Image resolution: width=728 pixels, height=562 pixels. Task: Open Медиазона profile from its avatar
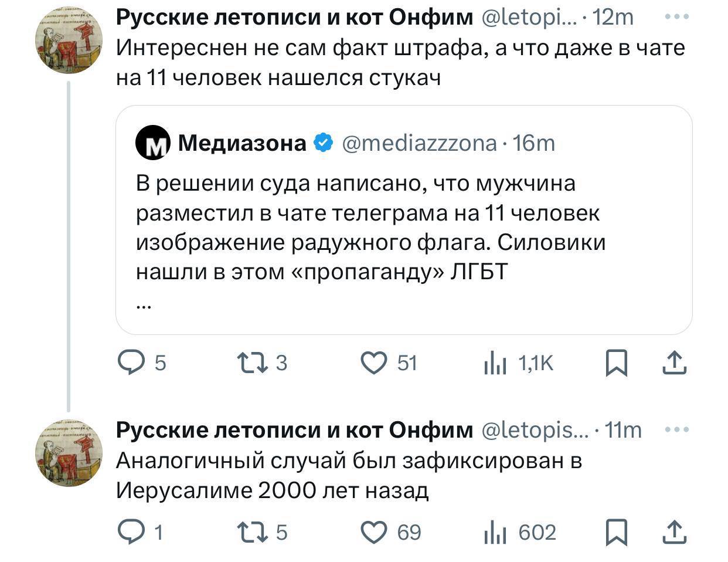pos(153,143)
